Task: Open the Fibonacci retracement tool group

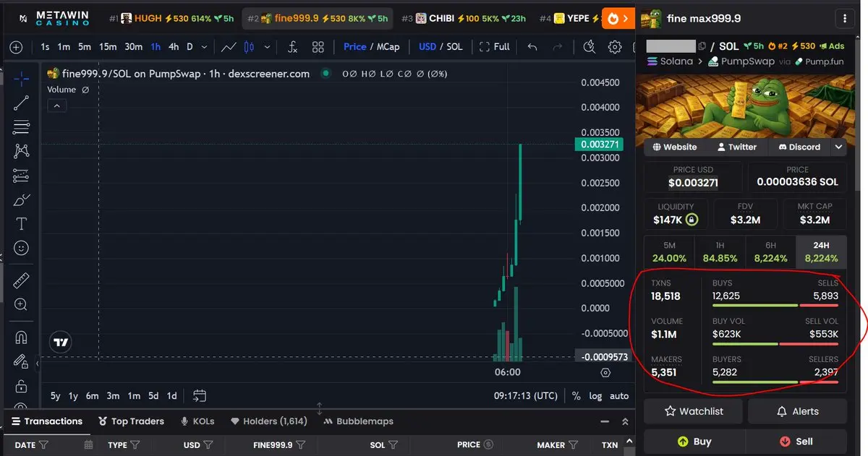Action: (x=22, y=127)
